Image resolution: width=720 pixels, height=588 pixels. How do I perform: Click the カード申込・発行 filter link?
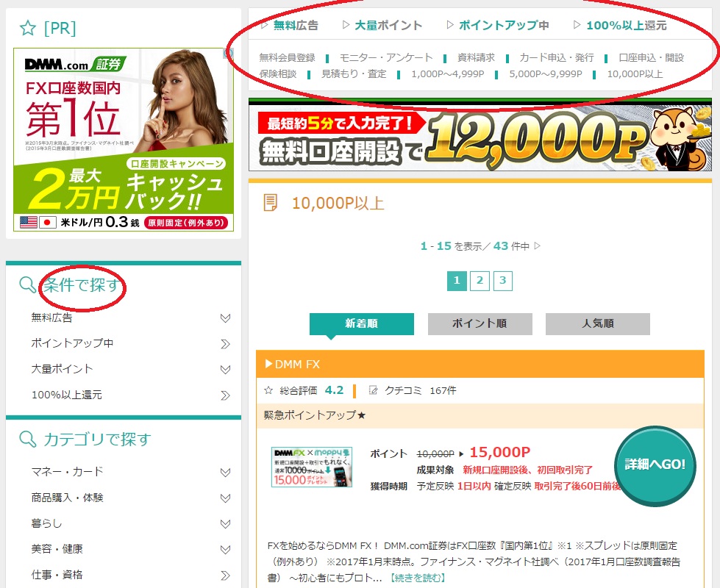557,58
